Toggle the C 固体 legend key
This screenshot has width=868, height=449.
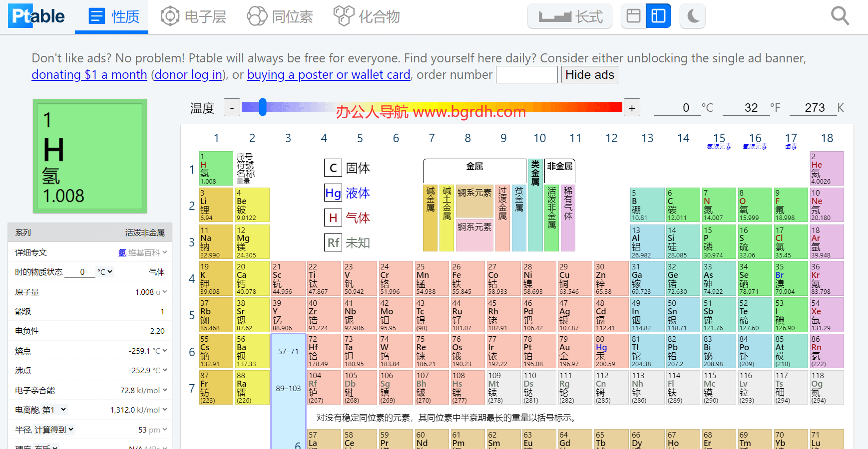point(333,168)
